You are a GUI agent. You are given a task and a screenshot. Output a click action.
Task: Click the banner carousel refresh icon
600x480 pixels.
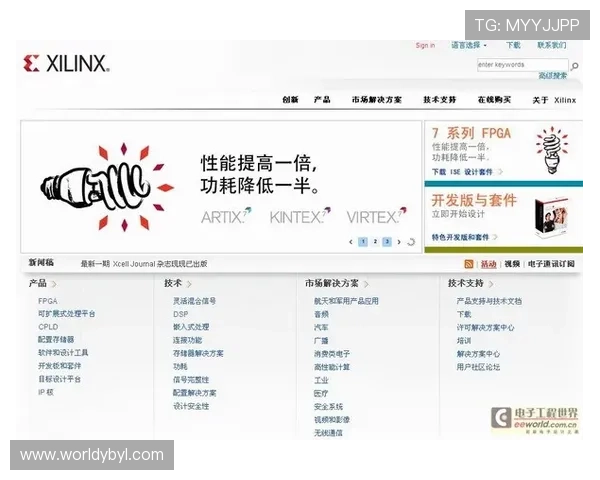pos(411,242)
